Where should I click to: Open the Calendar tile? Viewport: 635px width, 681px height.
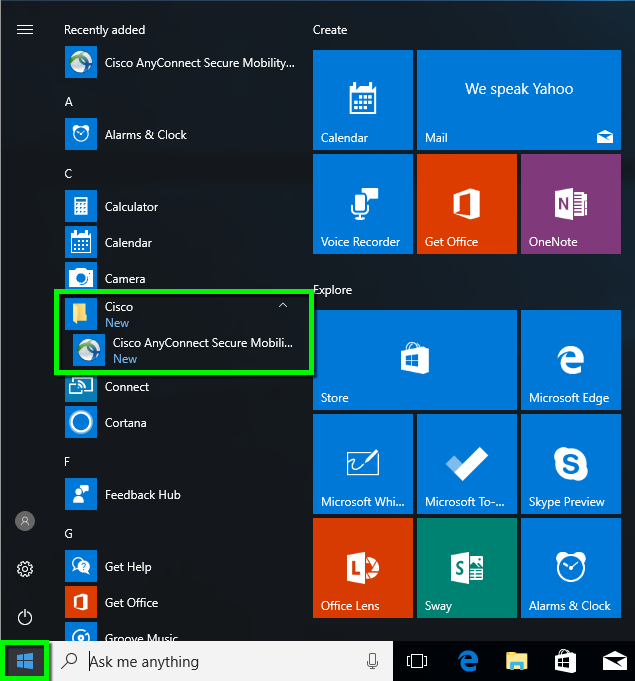point(363,100)
